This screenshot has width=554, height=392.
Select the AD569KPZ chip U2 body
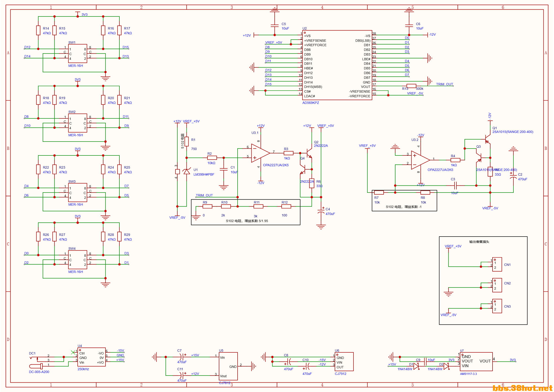(x=337, y=65)
